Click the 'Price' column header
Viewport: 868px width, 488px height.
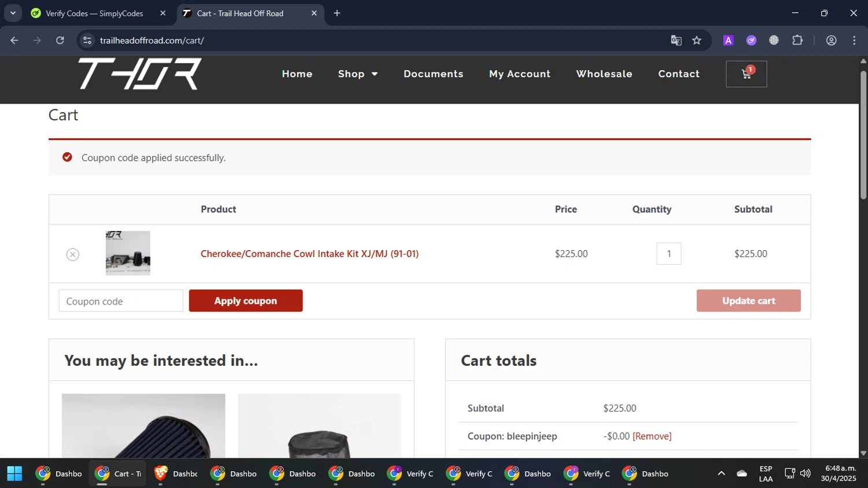coord(566,210)
